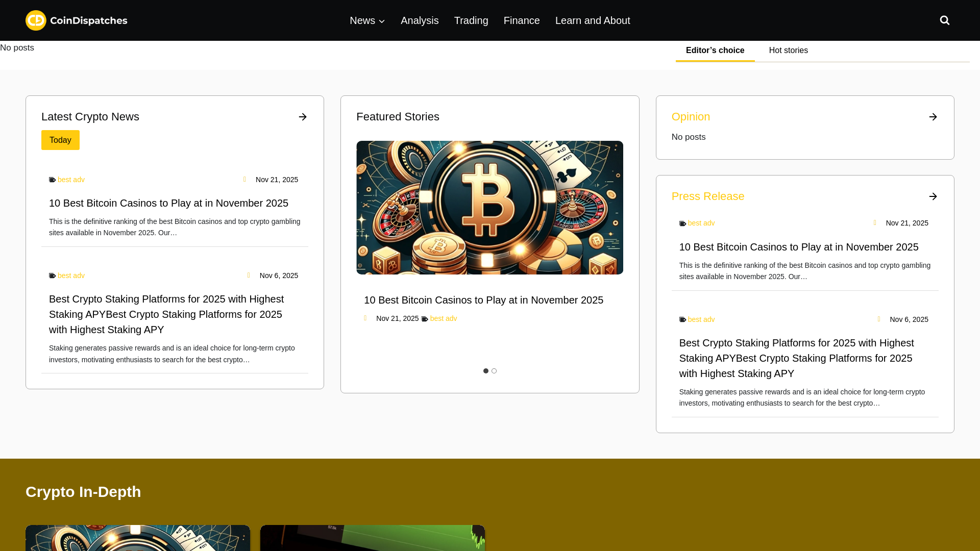Click best adv tag on Nov 21 Latest News item
The height and width of the screenshot is (551, 980).
click(x=71, y=180)
